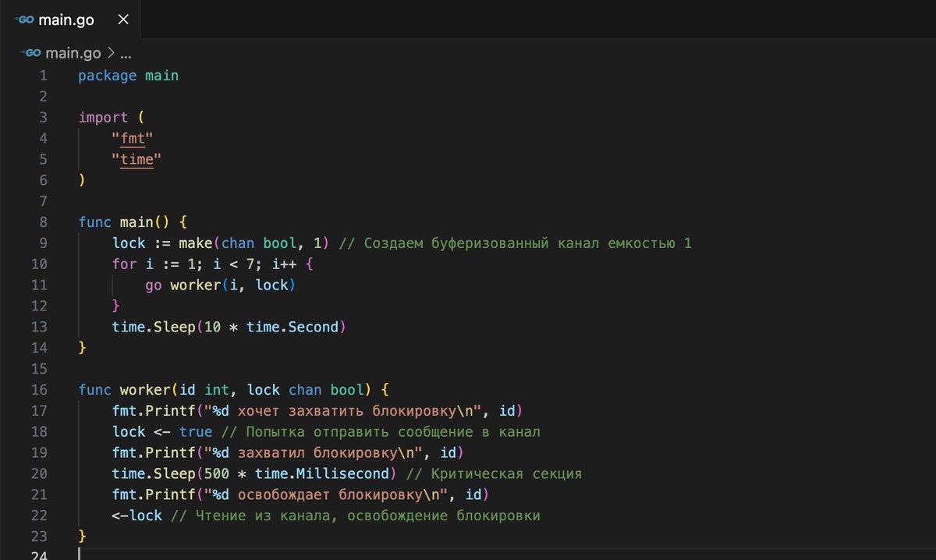Click the main function name in its declaration

tap(136, 222)
